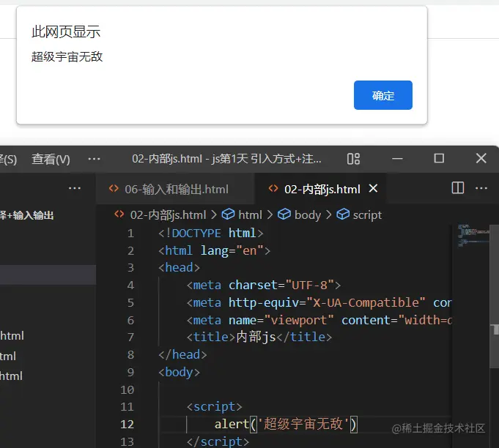Click the html breadcrumb item
The height and width of the screenshot is (448, 499).
tap(250, 215)
